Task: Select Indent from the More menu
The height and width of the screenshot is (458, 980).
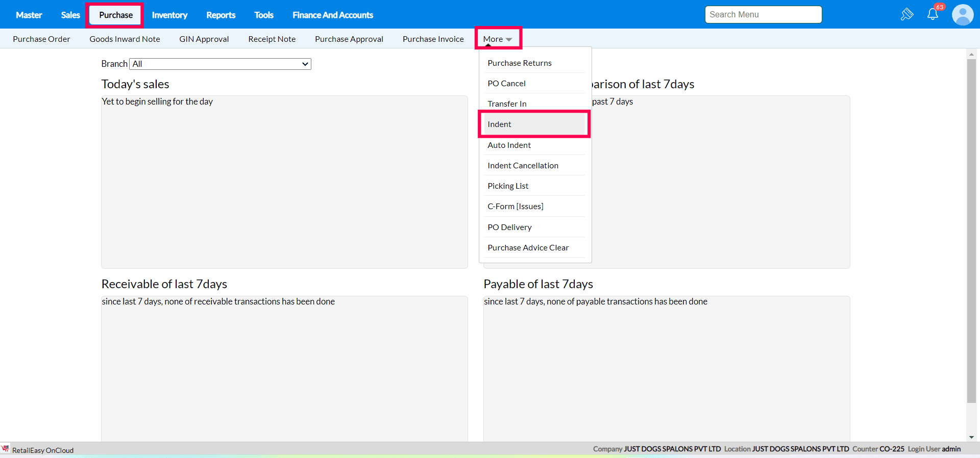Action: pyautogui.click(x=534, y=124)
